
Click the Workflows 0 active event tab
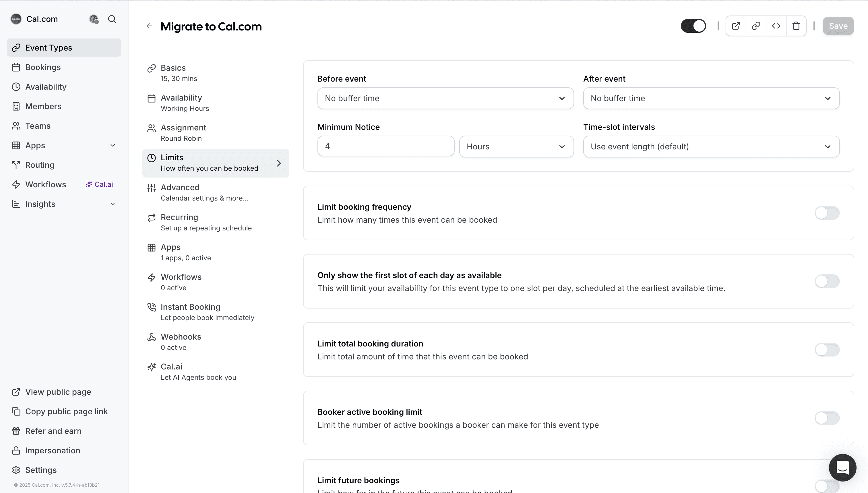[x=216, y=282]
